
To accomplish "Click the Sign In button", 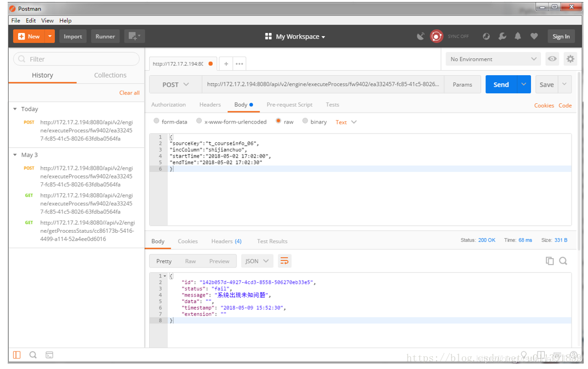I will [561, 36].
